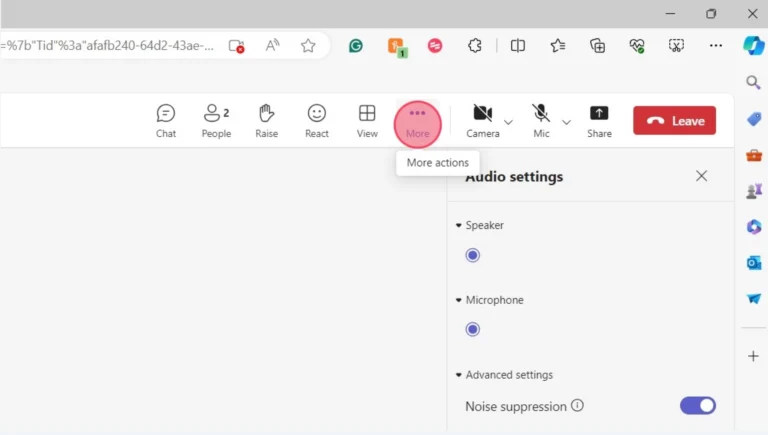Minimize the browser window

point(670,14)
